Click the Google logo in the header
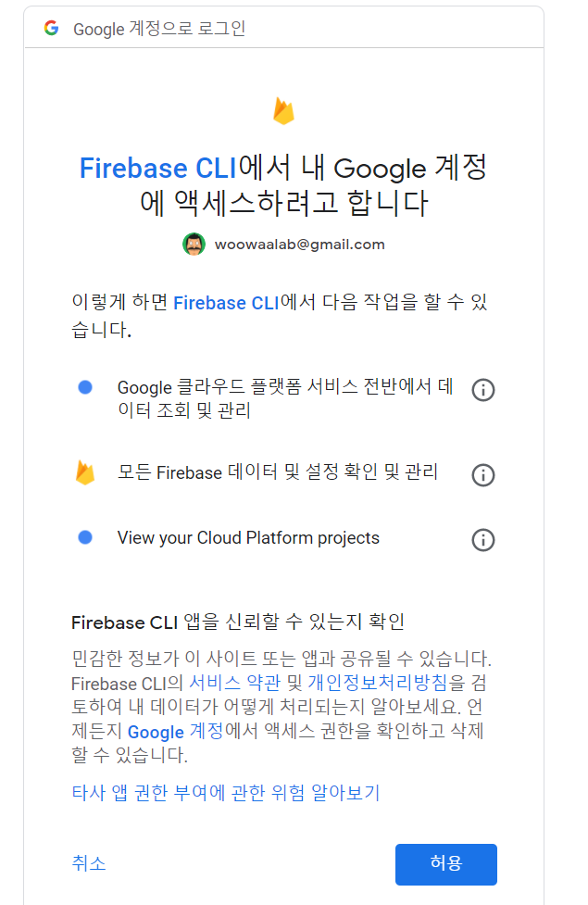Image resolution: width=588 pixels, height=905 pixels. click(x=51, y=27)
